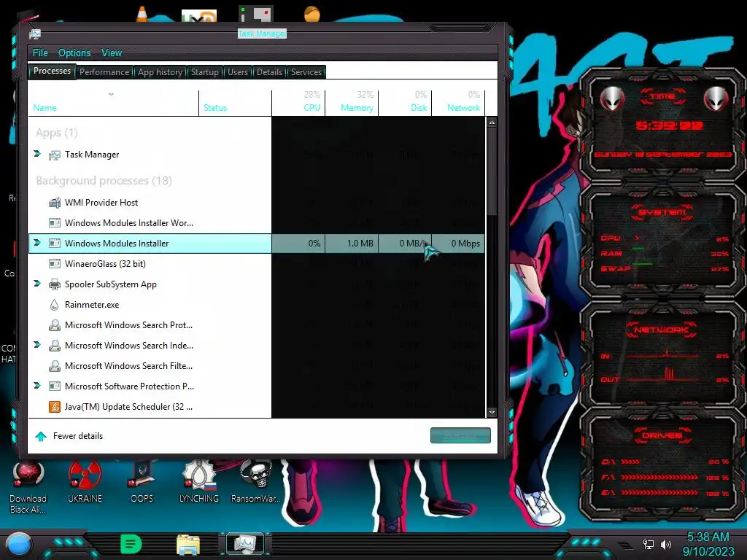747x560 pixels.
Task: Expand the Spooler SubSystem App entry
Action: 37,284
